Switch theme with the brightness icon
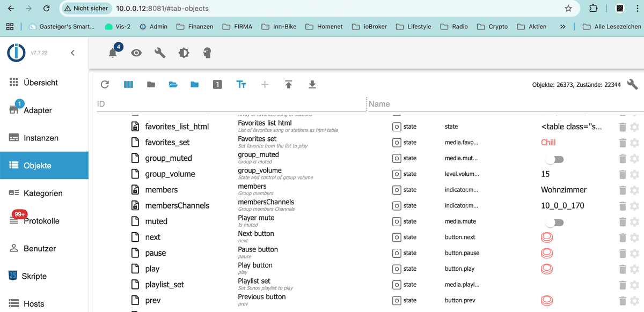Viewport: 644px width, 312px height. click(x=184, y=53)
